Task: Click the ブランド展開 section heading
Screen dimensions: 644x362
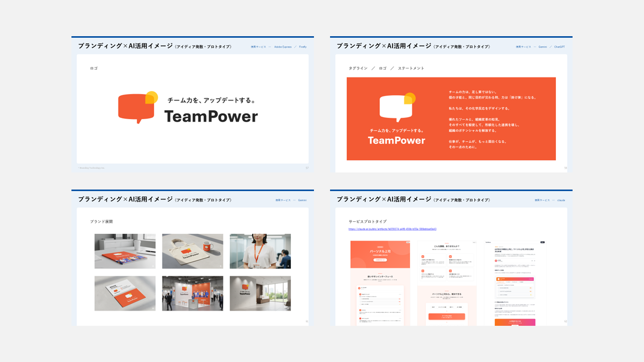Action: (101, 221)
